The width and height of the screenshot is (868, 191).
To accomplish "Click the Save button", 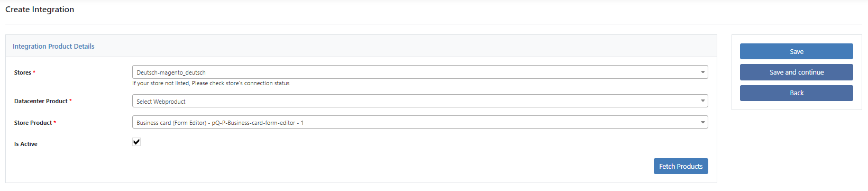I will tap(796, 51).
